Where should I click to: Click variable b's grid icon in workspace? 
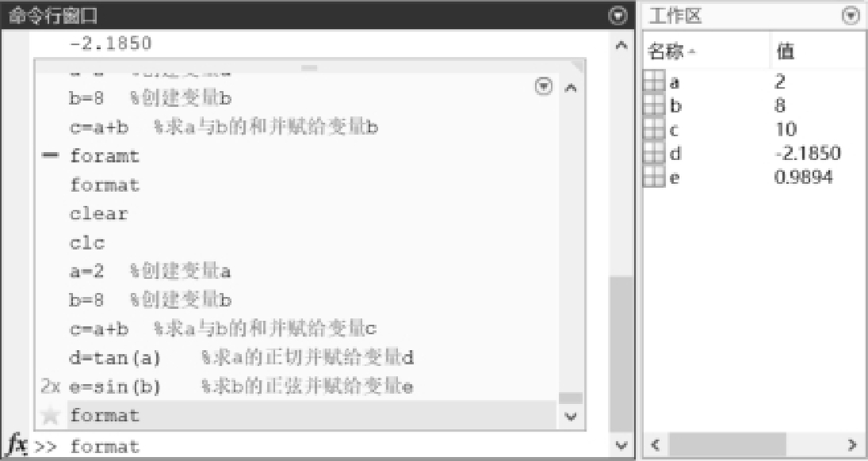[654, 105]
